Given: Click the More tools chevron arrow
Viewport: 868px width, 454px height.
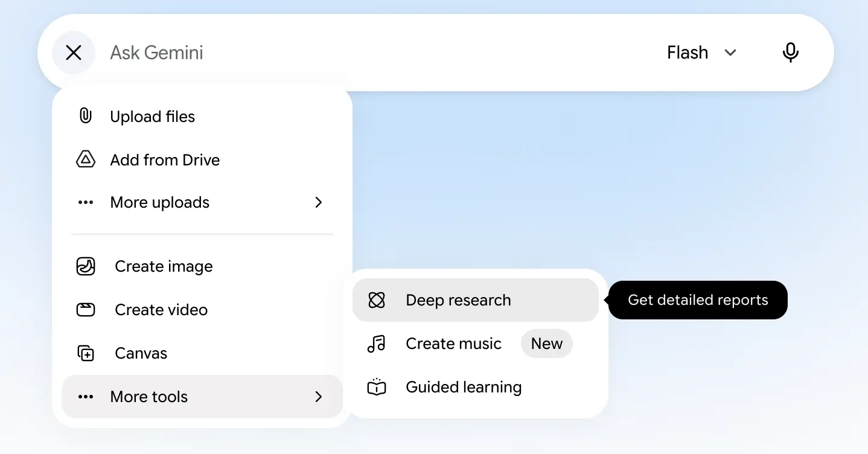Looking at the screenshot, I should click(x=319, y=397).
